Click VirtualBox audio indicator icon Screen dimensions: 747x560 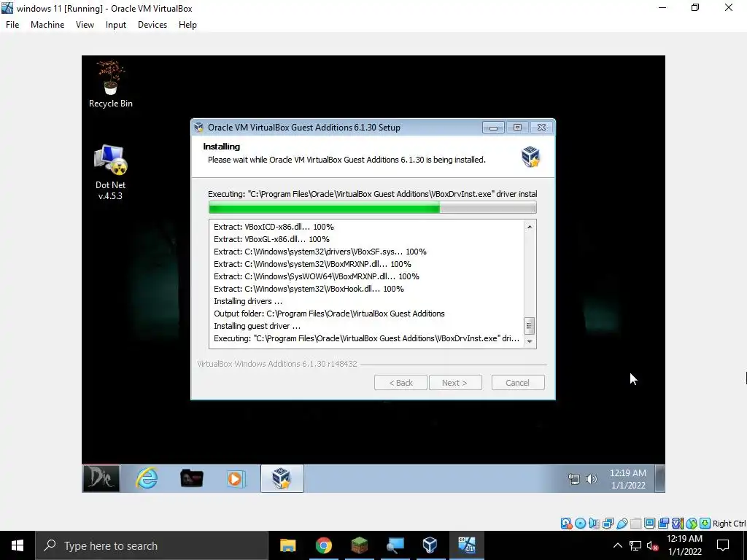(594, 524)
